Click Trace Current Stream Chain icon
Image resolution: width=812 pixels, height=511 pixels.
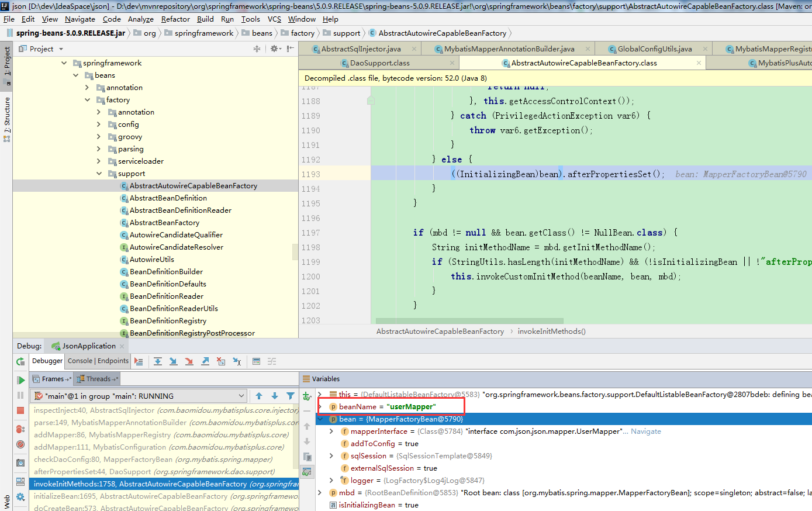(x=272, y=361)
